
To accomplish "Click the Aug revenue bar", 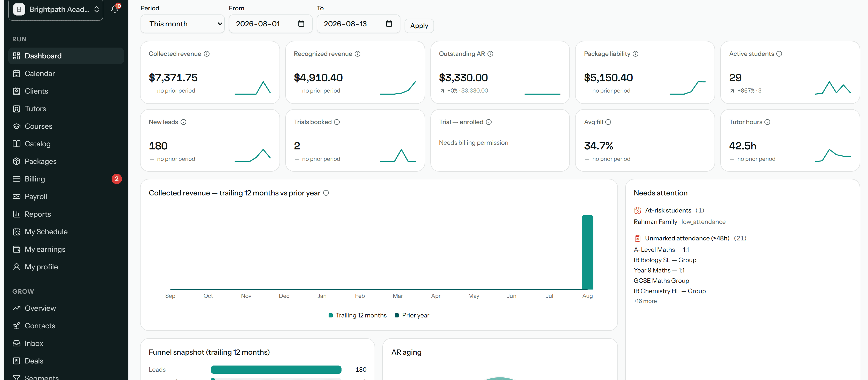I will point(587,252).
